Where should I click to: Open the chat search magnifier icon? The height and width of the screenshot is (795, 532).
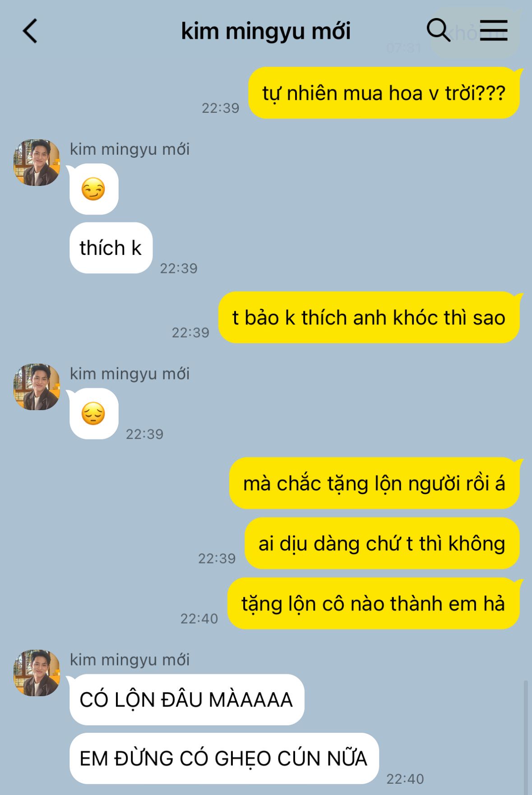click(439, 31)
